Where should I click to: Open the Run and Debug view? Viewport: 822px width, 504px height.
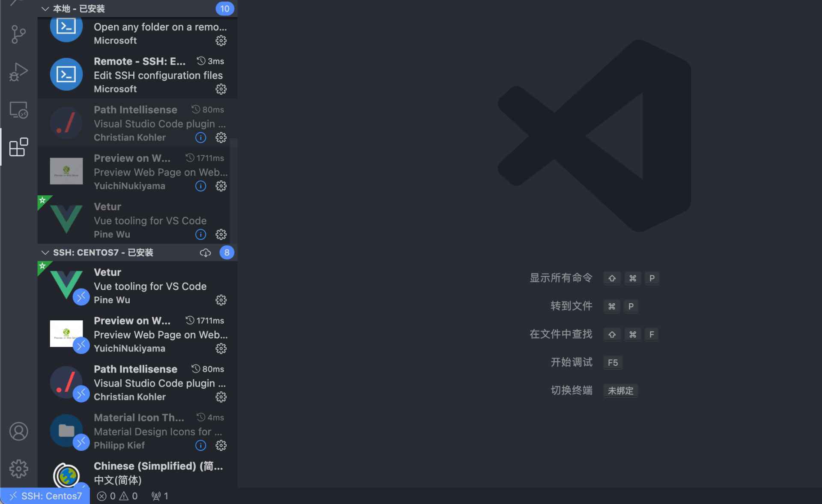[18, 72]
